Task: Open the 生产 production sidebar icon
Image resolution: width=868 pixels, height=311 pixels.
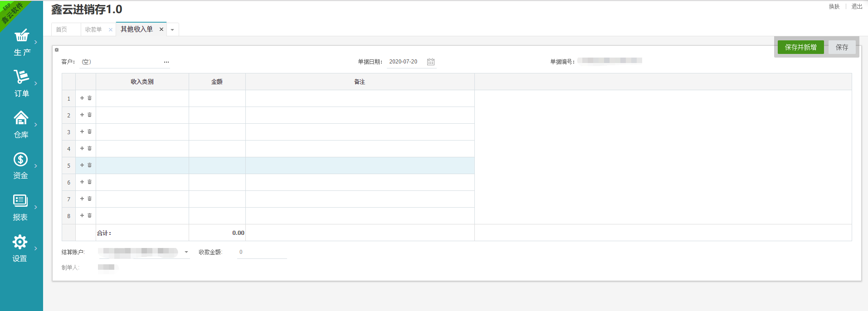Action: tap(21, 36)
